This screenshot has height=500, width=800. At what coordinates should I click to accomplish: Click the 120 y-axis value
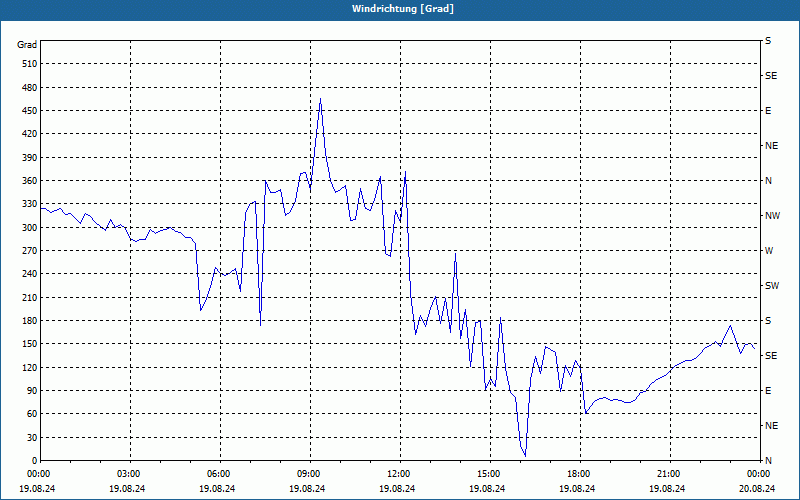[30, 367]
